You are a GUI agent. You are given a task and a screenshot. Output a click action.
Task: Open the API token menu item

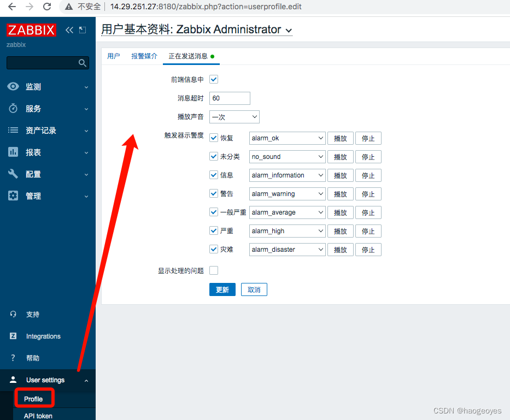point(38,416)
